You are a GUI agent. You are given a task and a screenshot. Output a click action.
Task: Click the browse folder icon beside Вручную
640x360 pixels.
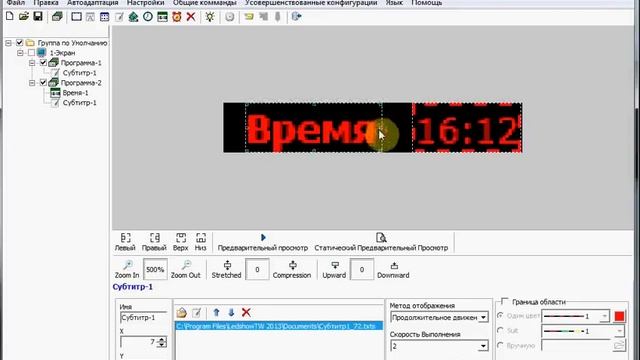coord(619,345)
